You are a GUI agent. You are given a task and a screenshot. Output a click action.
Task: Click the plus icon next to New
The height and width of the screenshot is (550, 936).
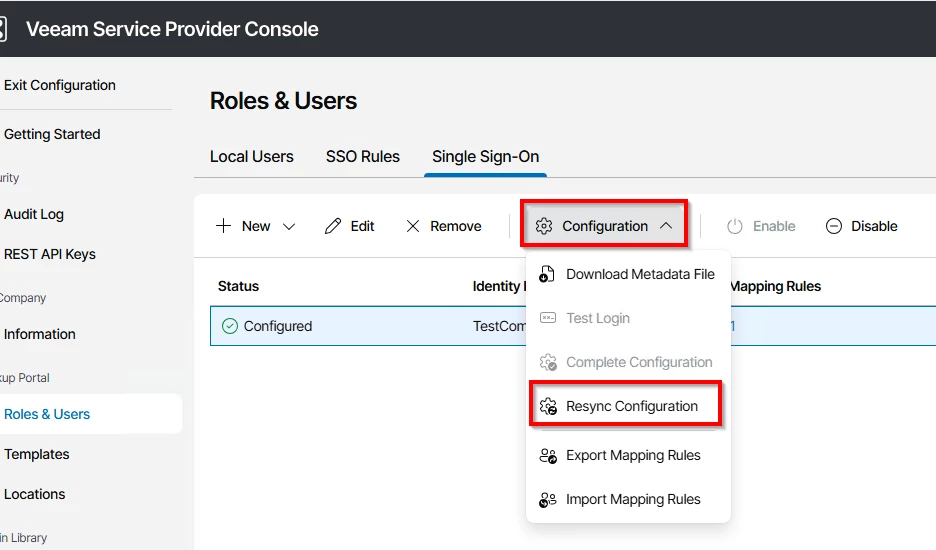point(223,226)
